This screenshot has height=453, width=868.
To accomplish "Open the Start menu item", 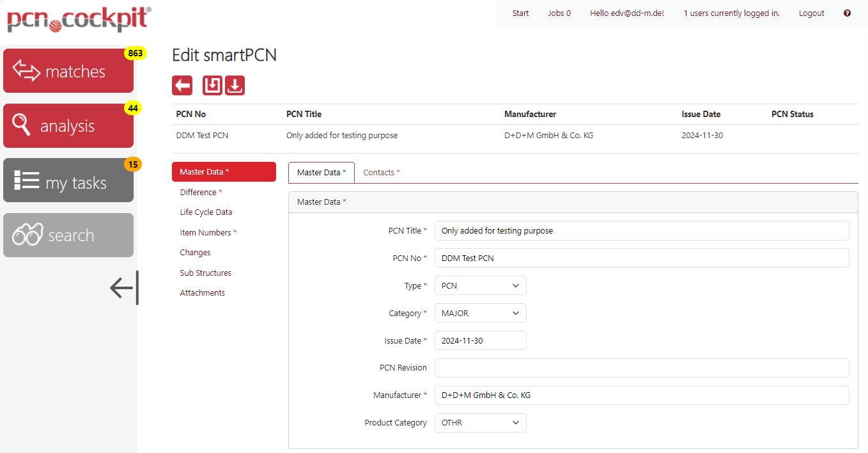I will point(520,13).
